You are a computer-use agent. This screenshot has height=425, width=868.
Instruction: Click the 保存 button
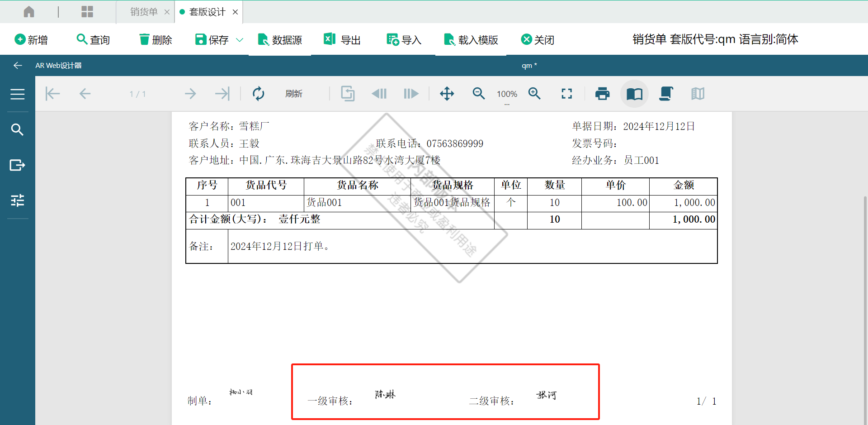[x=212, y=40]
